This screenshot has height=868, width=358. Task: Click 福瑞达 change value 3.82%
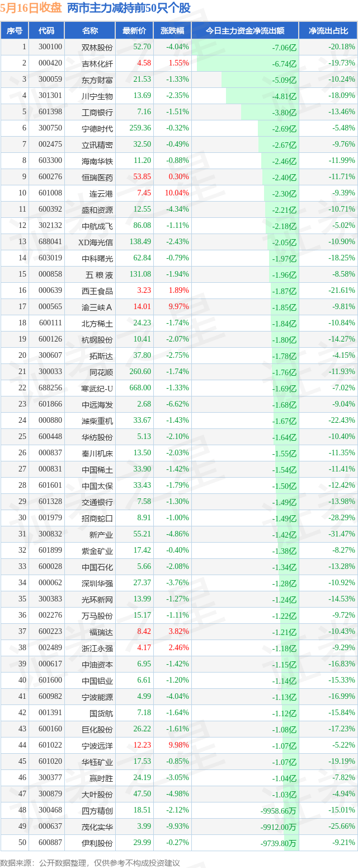pos(180,632)
